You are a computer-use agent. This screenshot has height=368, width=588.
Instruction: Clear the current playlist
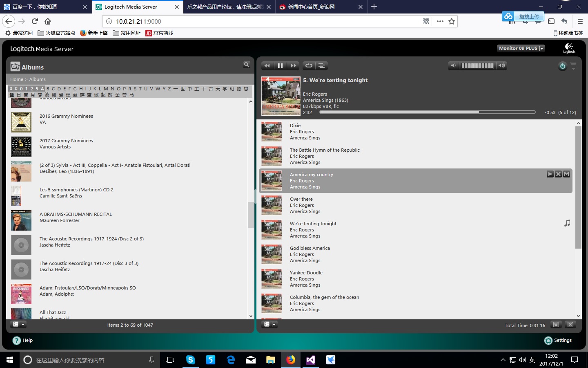[570, 325]
